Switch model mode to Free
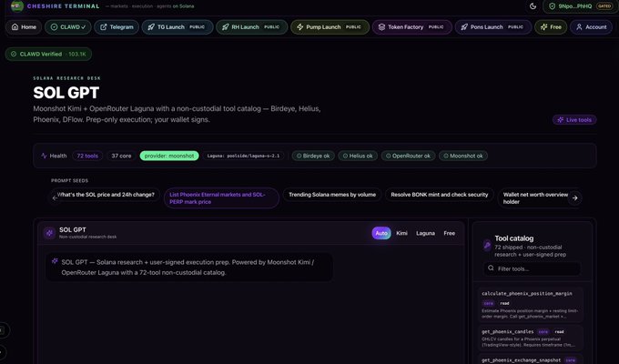This screenshot has width=619, height=364. click(450, 233)
